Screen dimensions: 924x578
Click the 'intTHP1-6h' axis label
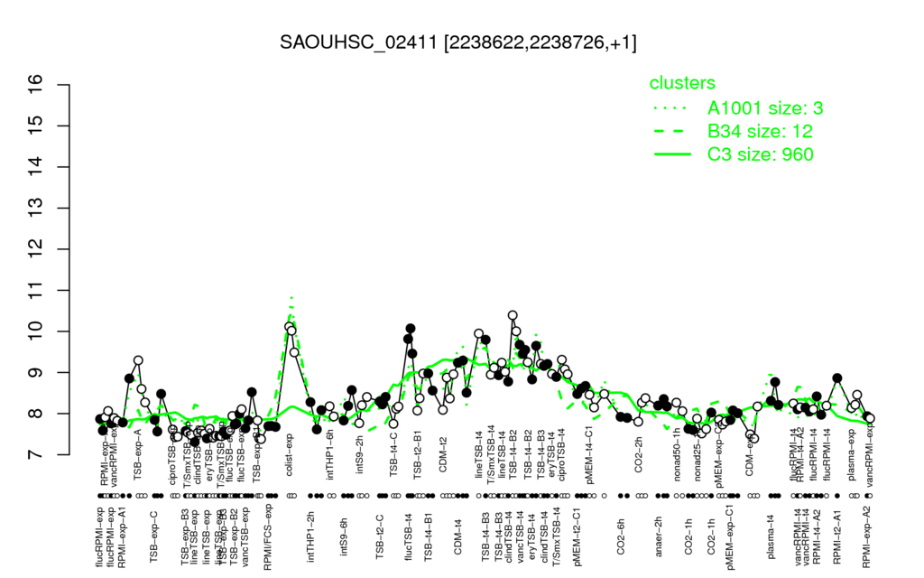click(x=330, y=453)
